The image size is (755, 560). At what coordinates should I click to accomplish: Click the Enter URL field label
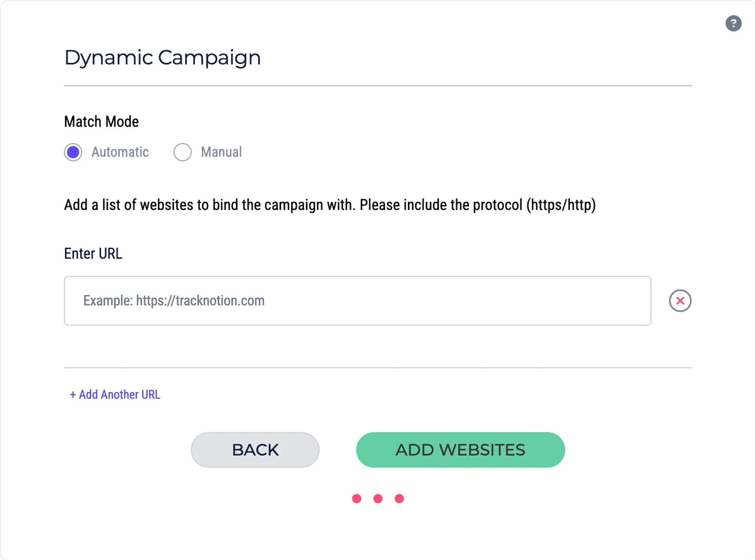93,254
